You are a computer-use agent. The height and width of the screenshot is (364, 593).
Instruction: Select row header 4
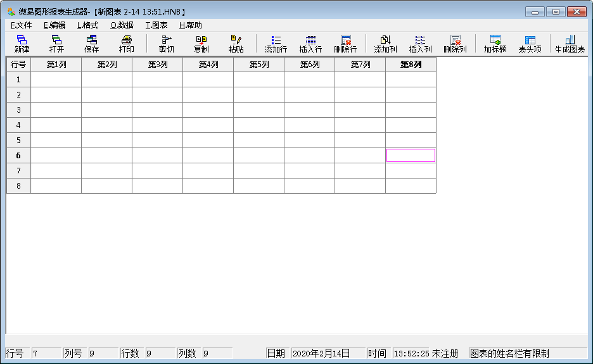click(18, 125)
